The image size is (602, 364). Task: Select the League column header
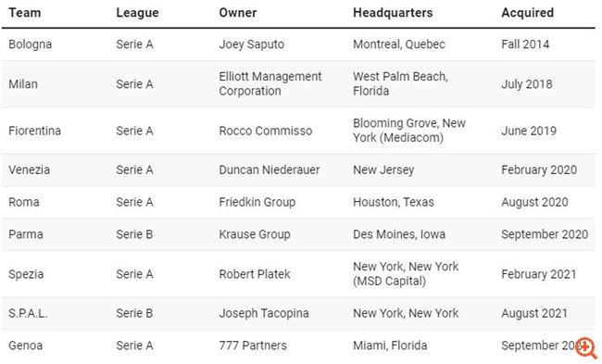click(x=137, y=13)
